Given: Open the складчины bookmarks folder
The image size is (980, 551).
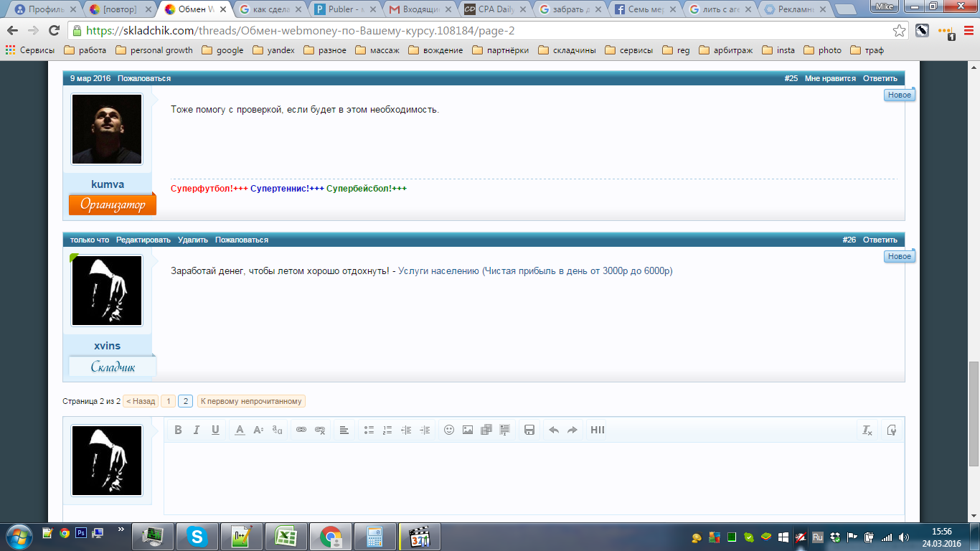Looking at the screenshot, I should 567,50.
